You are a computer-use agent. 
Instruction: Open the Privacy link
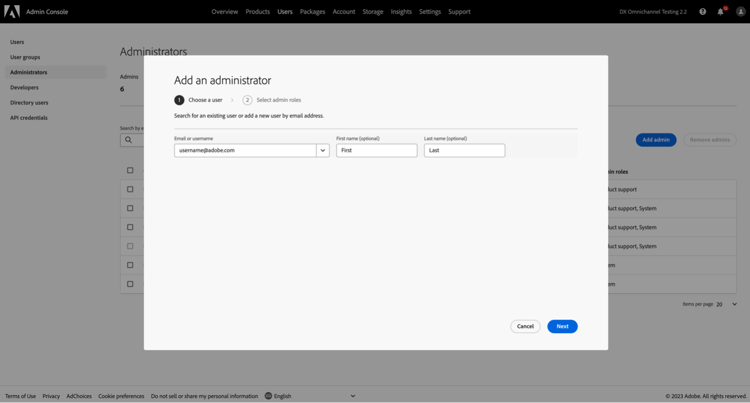pos(51,396)
